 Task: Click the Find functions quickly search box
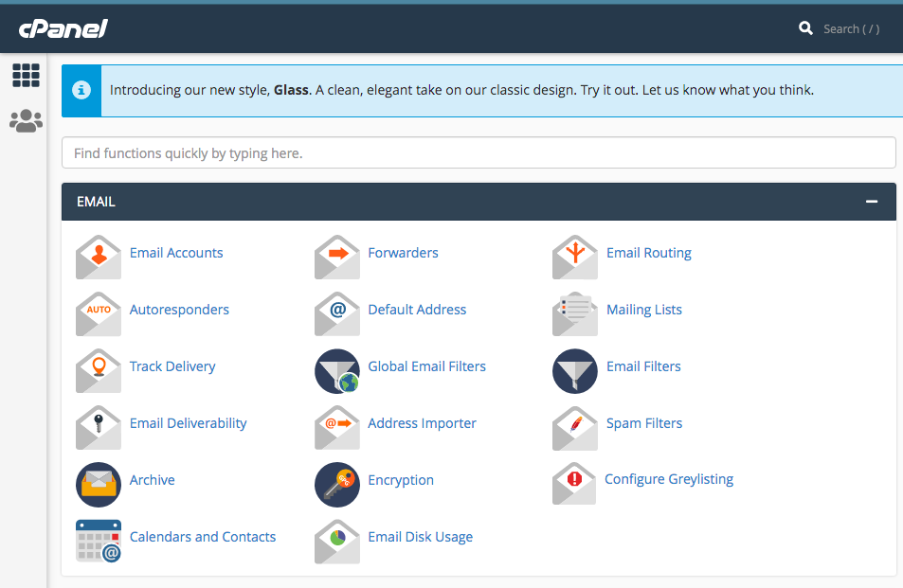point(479,153)
